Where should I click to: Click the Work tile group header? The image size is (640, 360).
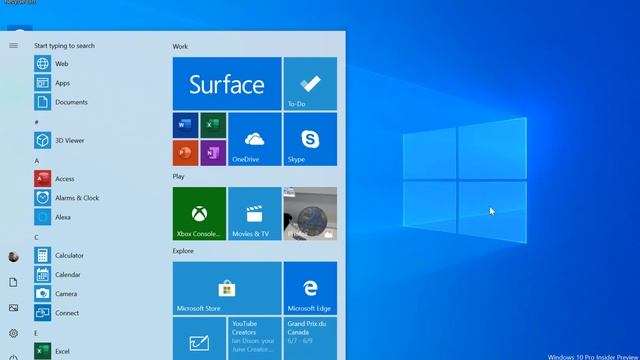(x=180, y=47)
